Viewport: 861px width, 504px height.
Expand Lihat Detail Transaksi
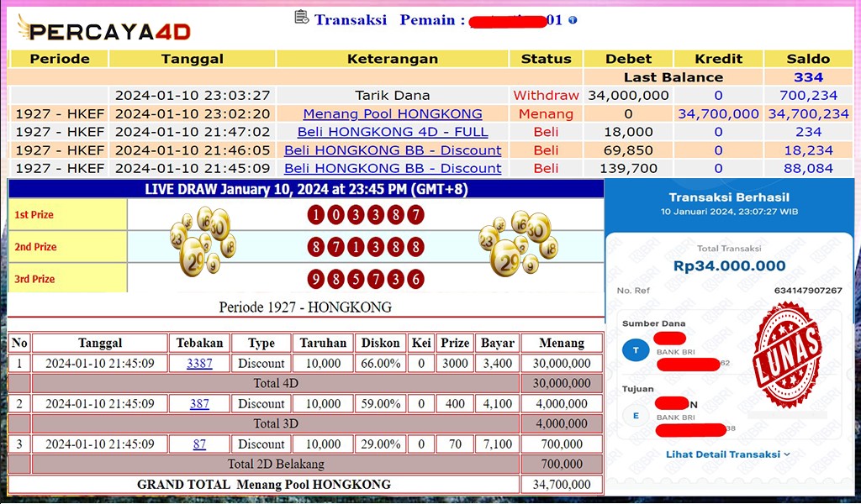point(728,454)
